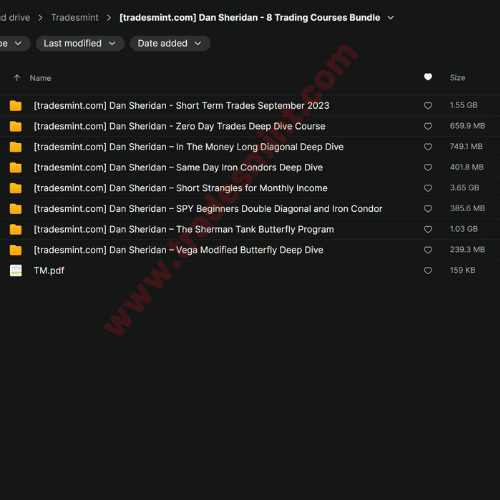
Task: Click the Vega Modified Butterfly Deep Dive folder icon
Action: point(16,250)
